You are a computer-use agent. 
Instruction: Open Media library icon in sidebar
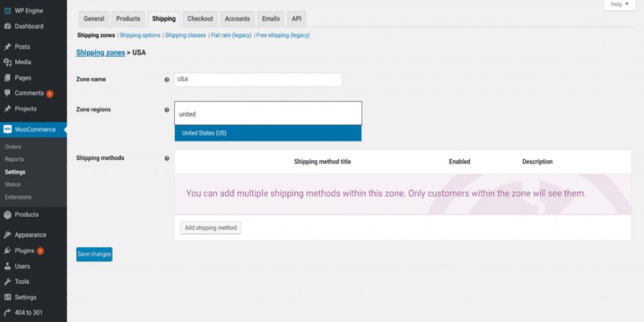coord(8,62)
